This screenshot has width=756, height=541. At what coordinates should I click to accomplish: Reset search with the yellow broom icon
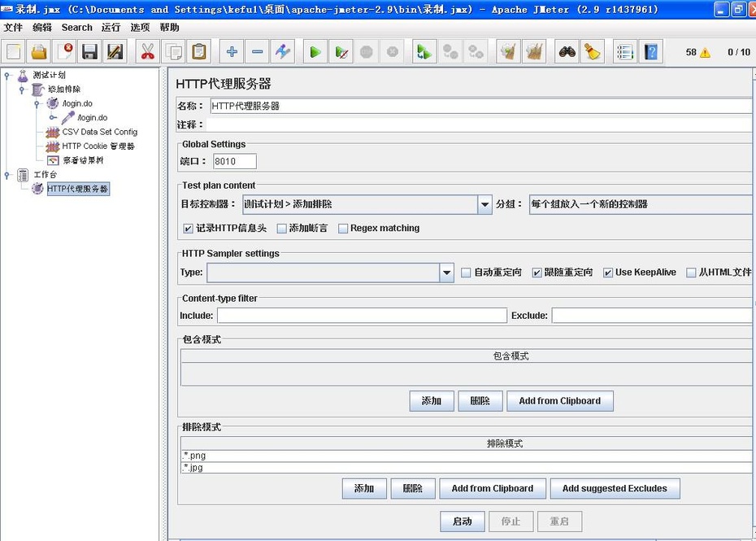point(592,51)
